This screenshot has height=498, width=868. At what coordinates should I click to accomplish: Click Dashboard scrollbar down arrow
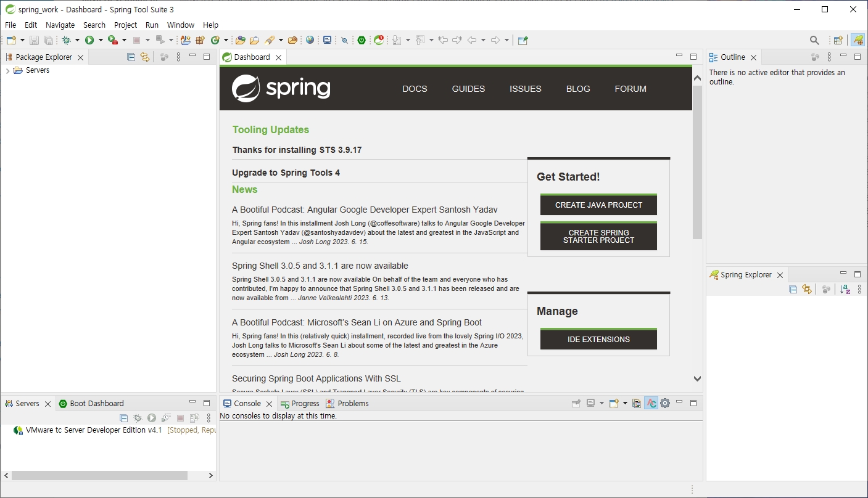tap(697, 379)
